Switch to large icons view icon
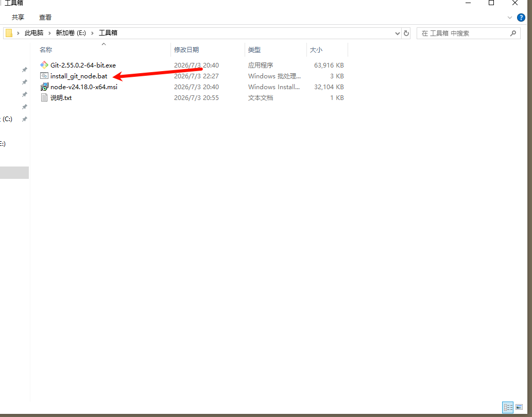Image resolution: width=532 pixels, height=417 pixels. [519, 407]
